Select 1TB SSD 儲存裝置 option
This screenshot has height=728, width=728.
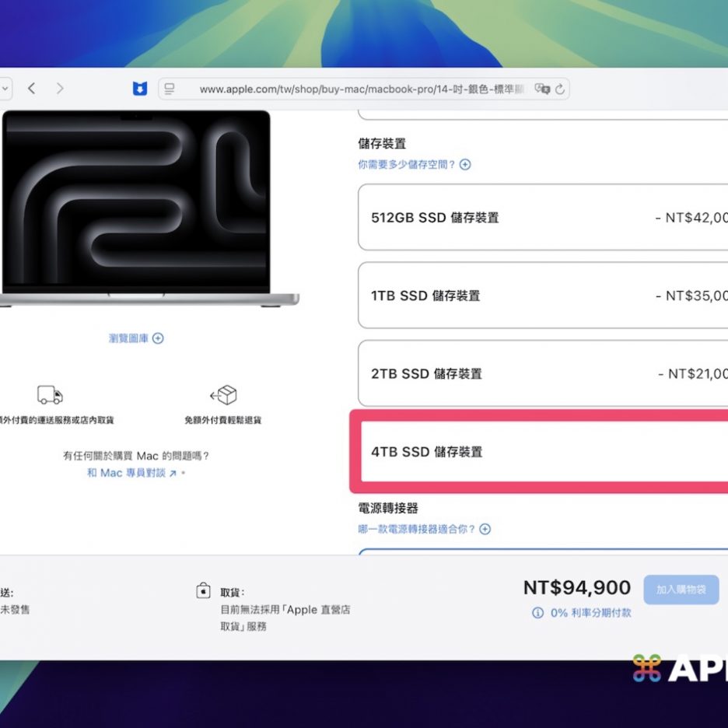(542, 296)
